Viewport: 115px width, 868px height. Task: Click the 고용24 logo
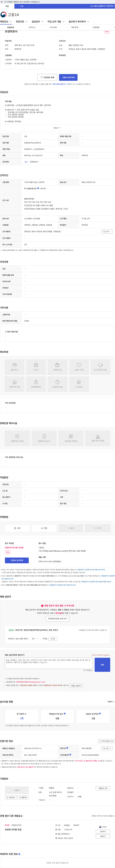(10, 15)
